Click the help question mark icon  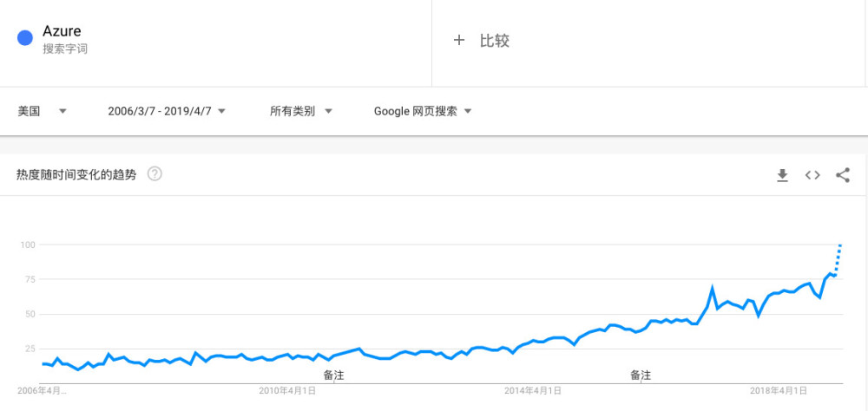(x=155, y=174)
